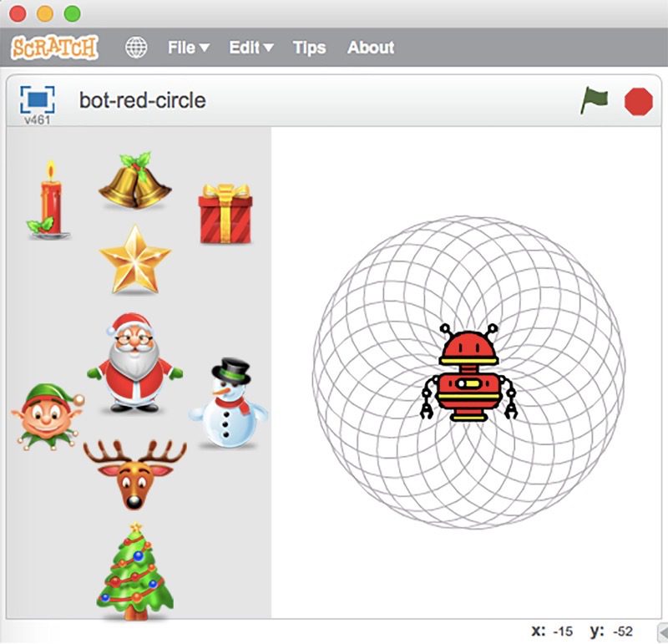Click the red robot on stage
668x644 pixels.
tap(468, 373)
